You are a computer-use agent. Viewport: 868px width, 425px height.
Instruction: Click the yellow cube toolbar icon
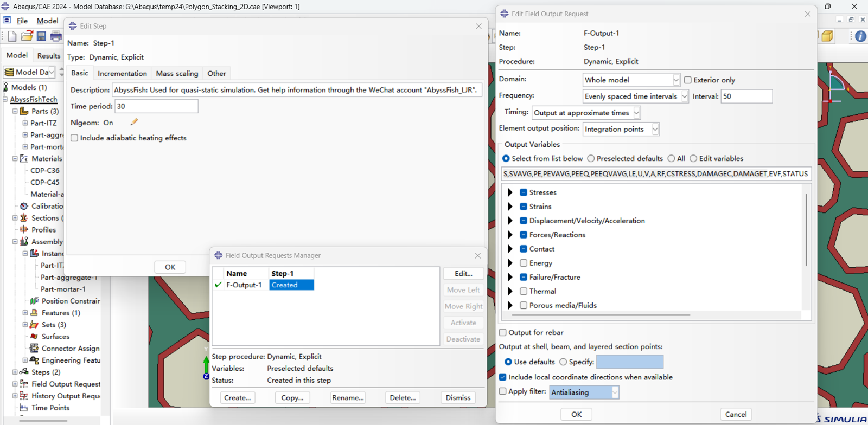point(827,36)
